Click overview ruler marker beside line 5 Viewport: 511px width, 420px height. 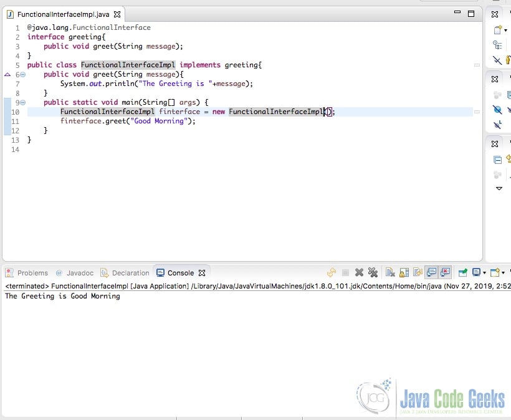(x=477, y=65)
